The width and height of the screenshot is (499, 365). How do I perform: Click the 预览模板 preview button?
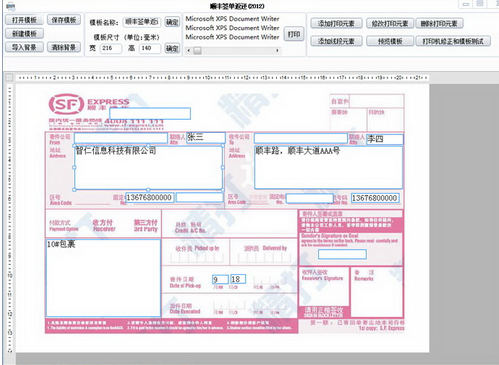point(390,41)
